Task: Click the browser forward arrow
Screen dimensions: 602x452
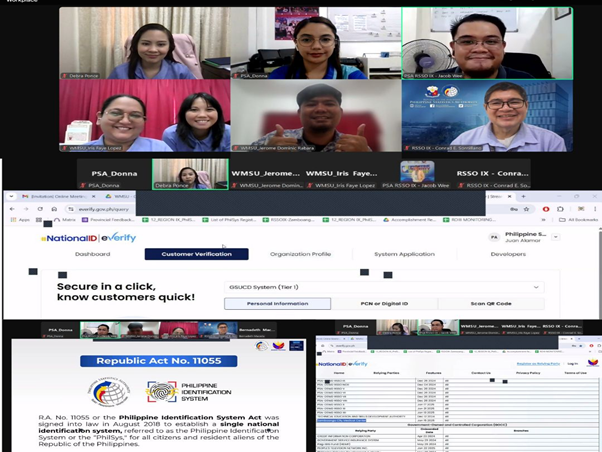Action: click(x=26, y=209)
